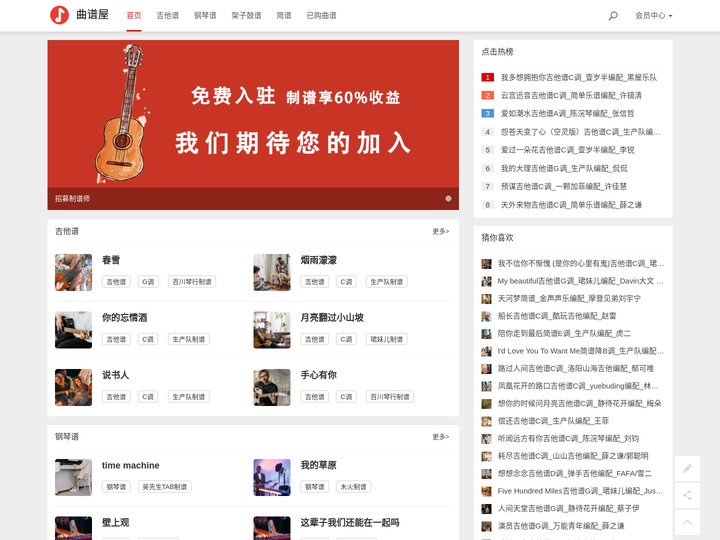Click 百川琴行制谱 tag under 春雪
720x540 pixels.
click(x=192, y=281)
